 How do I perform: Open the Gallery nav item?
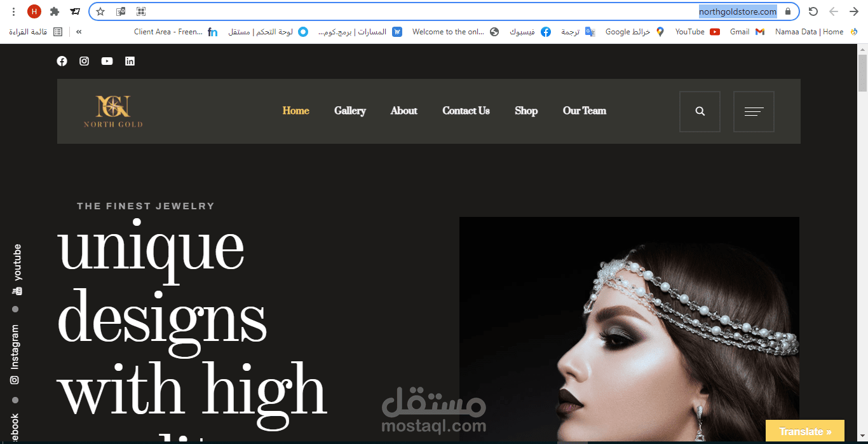pos(350,111)
